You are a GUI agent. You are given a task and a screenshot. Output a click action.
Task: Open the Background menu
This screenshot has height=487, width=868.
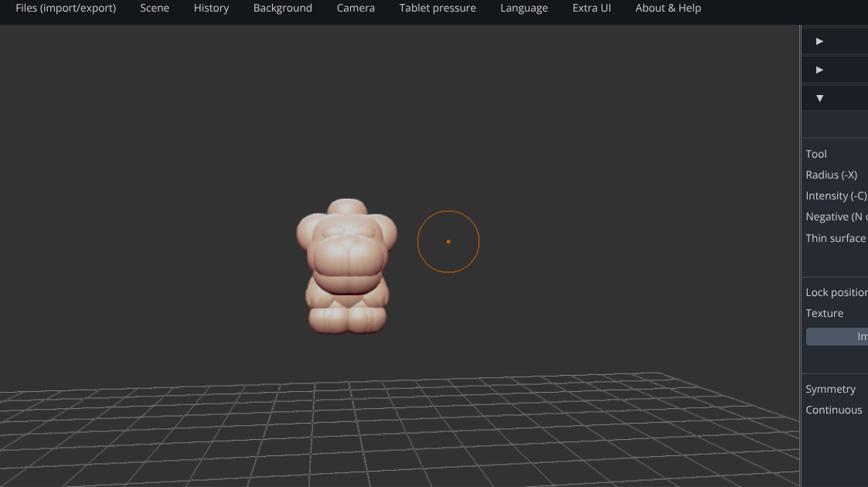point(283,9)
